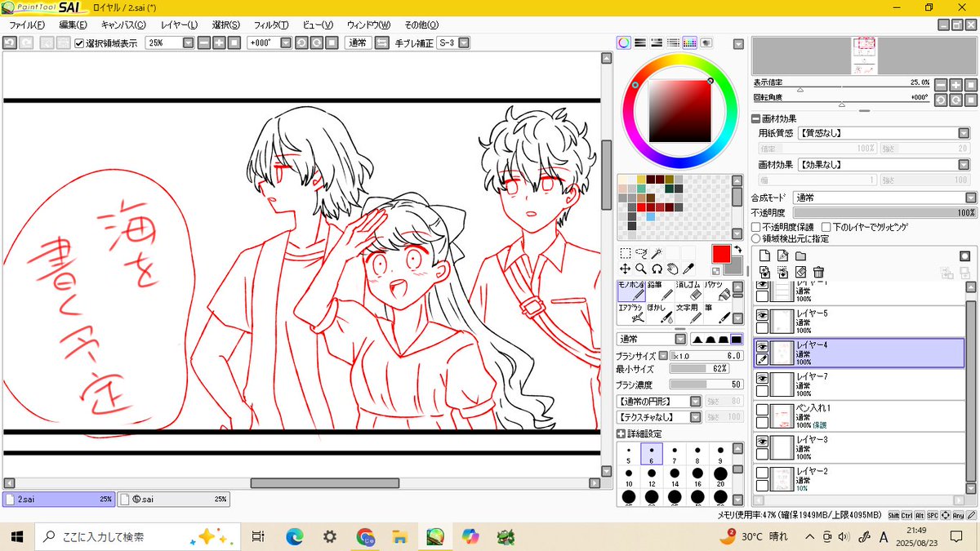Select the 筆 brush tool

[x=719, y=313]
